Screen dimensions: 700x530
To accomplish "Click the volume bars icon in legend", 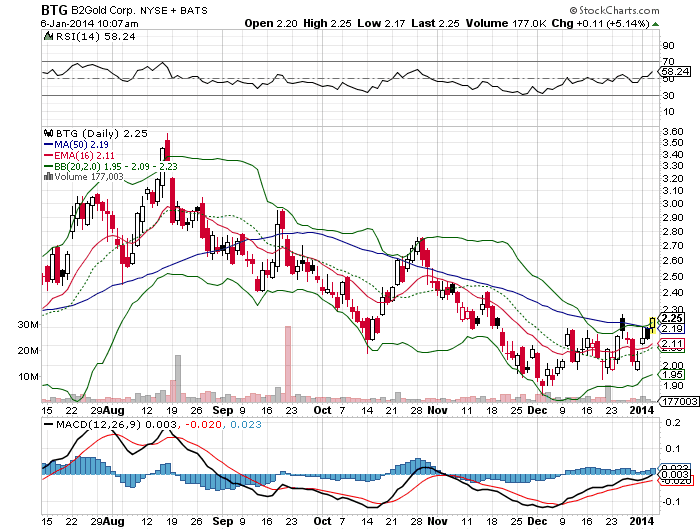I will click(x=48, y=177).
